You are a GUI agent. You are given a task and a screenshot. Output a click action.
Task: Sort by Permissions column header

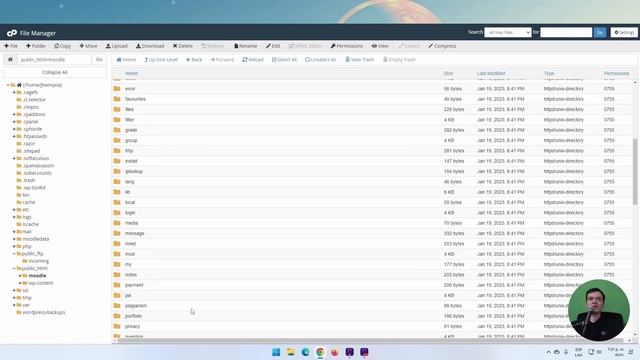616,73
